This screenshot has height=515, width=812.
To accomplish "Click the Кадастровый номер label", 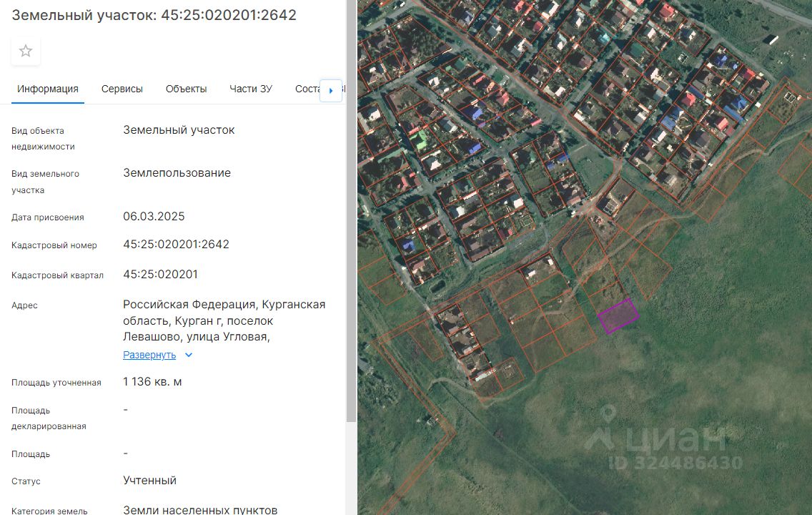I will (54, 245).
